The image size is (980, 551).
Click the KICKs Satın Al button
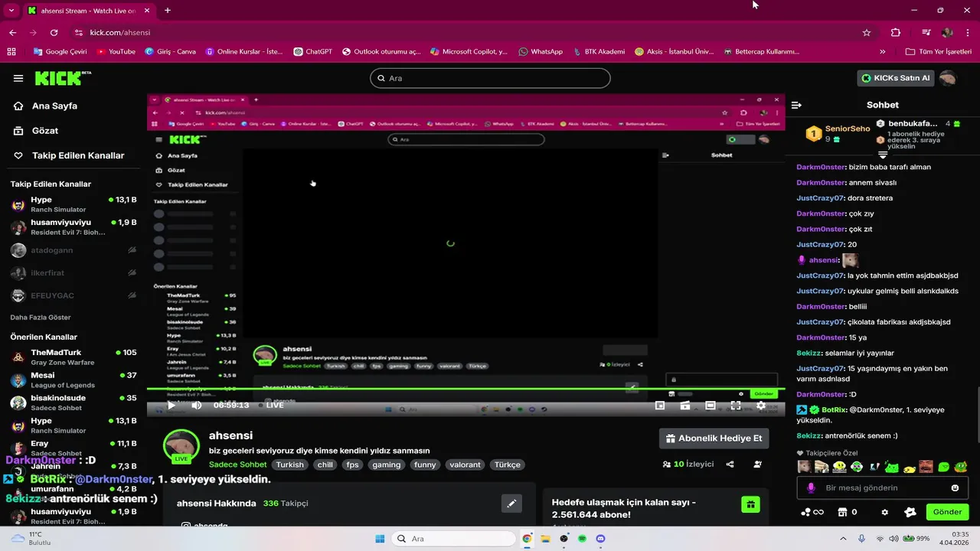(x=895, y=78)
